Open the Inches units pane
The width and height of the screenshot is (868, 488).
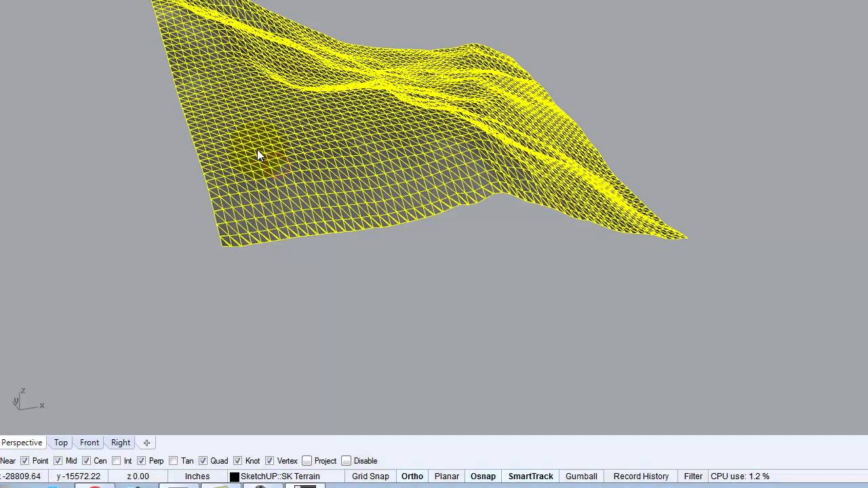click(x=197, y=476)
